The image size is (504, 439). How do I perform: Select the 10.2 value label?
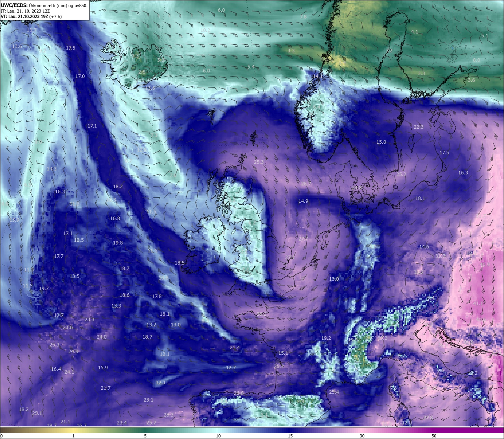tap(205, 30)
